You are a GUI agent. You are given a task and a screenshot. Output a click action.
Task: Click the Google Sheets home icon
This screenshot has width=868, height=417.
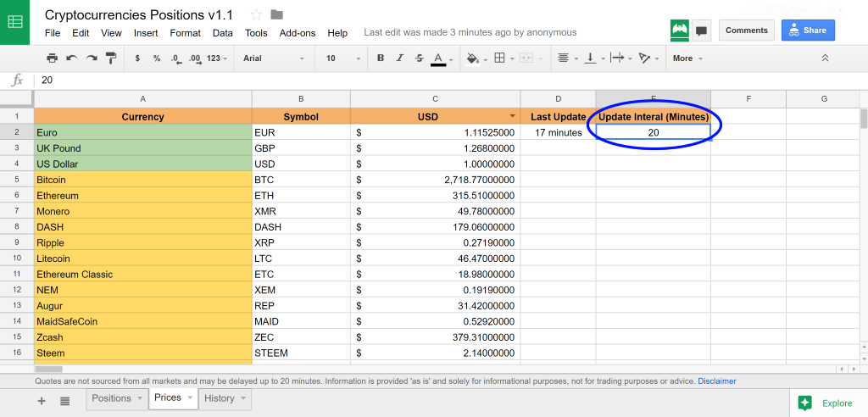pos(15,22)
